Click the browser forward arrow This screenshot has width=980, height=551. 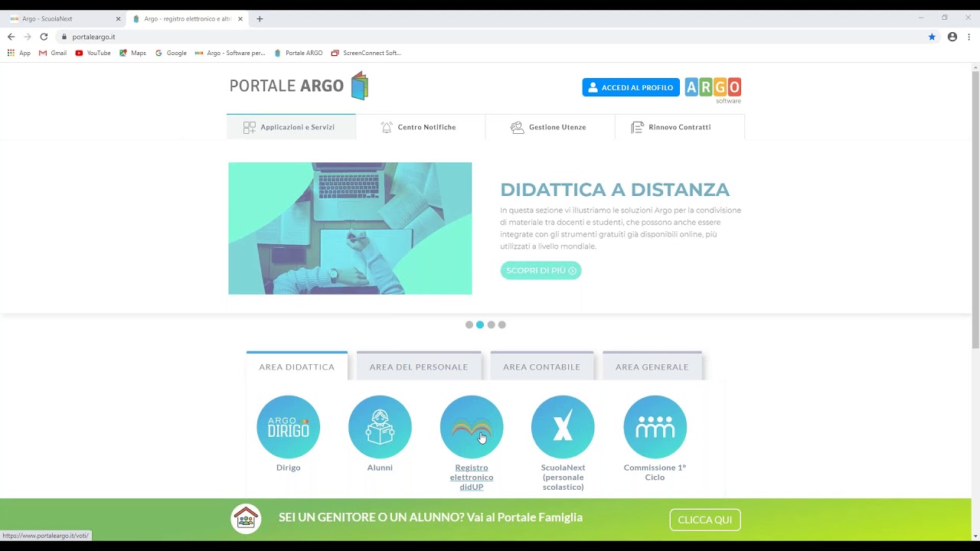click(27, 37)
